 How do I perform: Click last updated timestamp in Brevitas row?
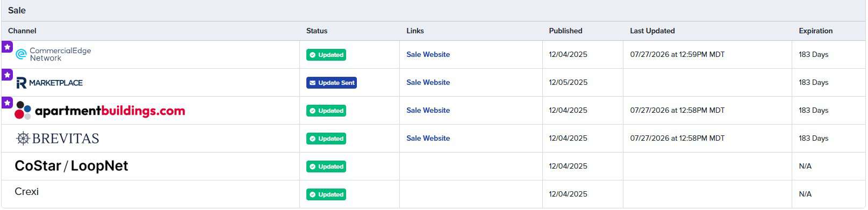click(677, 138)
